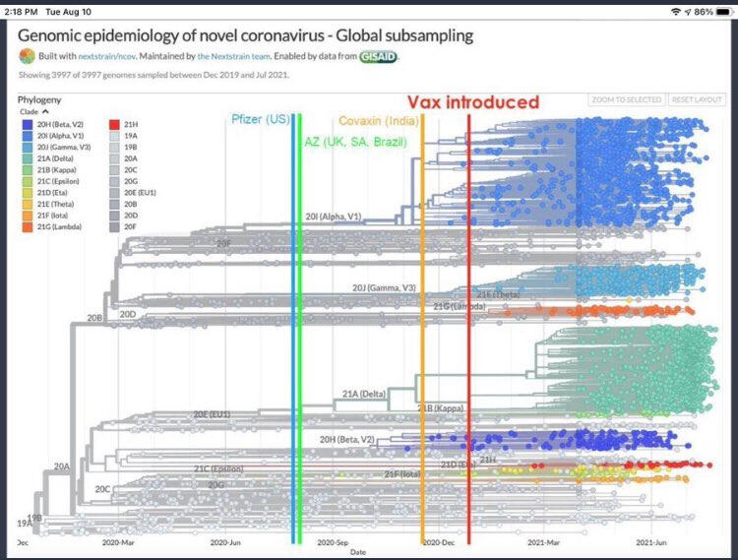Select the 20B branch label on tree
The image size is (738, 560).
tap(93, 319)
